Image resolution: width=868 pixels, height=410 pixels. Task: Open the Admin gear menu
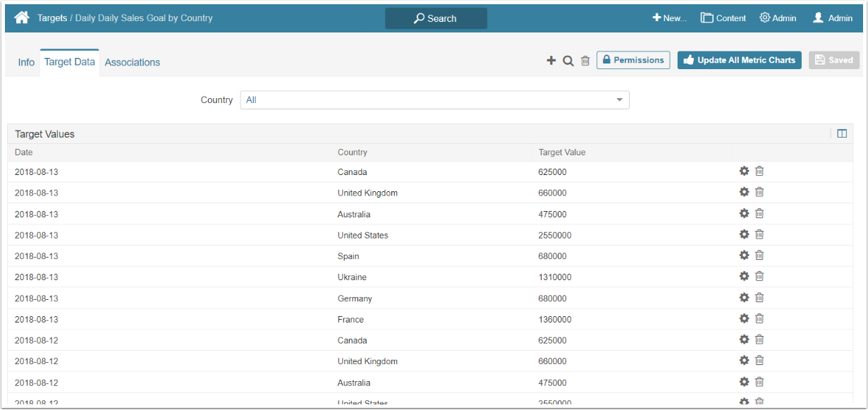(x=778, y=18)
